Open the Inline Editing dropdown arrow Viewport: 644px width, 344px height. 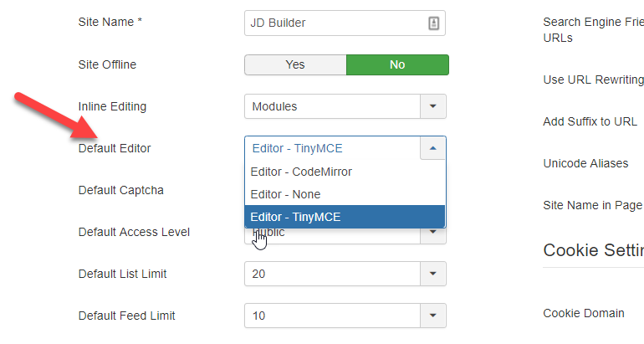433,106
